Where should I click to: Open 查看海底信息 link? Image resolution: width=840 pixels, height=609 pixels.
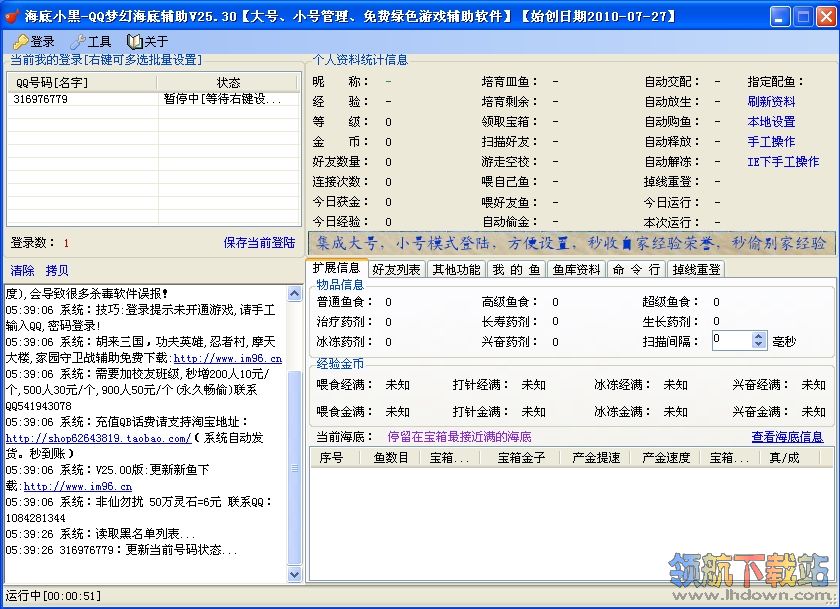pyautogui.click(x=787, y=437)
